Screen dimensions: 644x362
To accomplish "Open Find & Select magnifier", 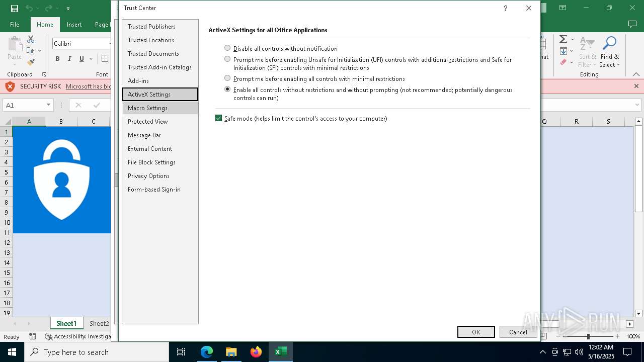I will click(x=609, y=52).
